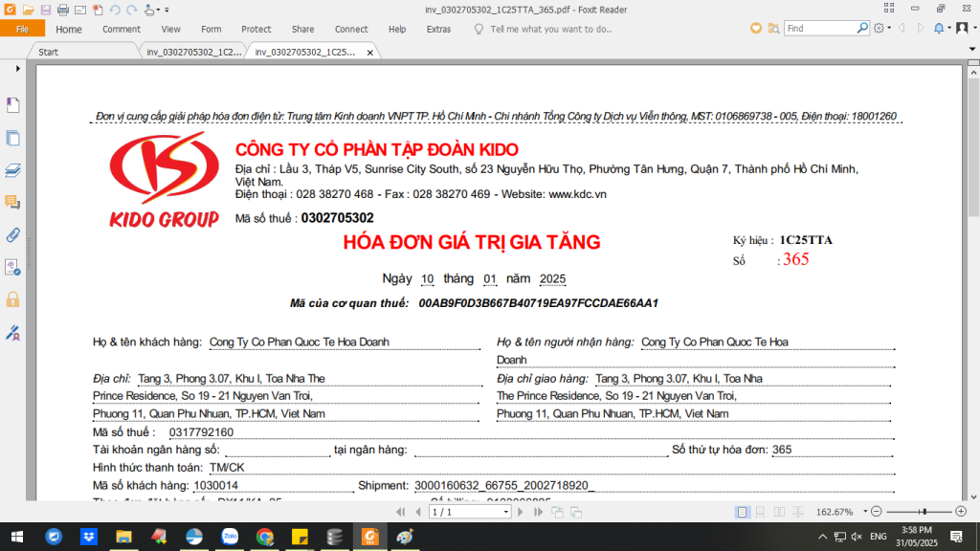The width and height of the screenshot is (980, 551).
Task: Open a file with the folder icon
Action: point(28,10)
